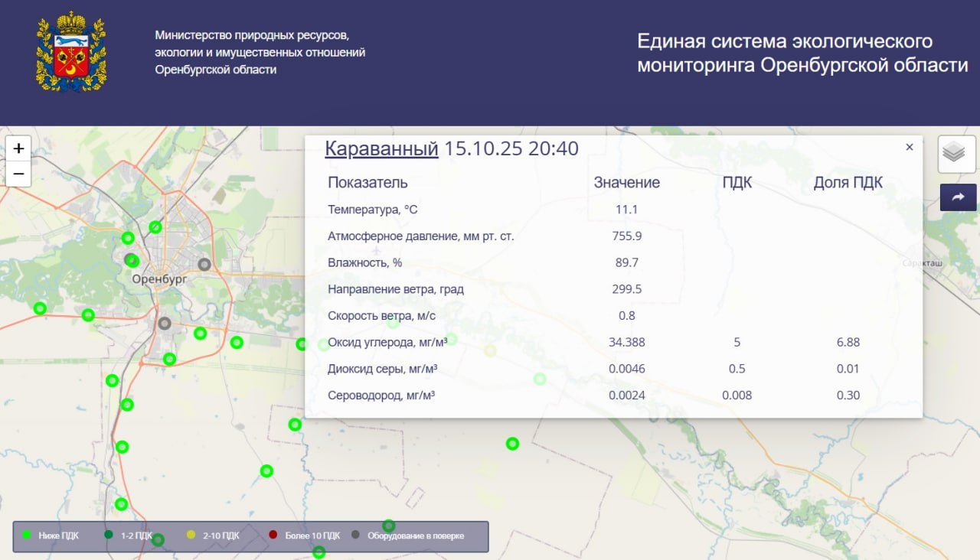Image resolution: width=980 pixels, height=560 pixels.
Task: Click the red Более 10 ПДК legend dot
Action: click(273, 536)
